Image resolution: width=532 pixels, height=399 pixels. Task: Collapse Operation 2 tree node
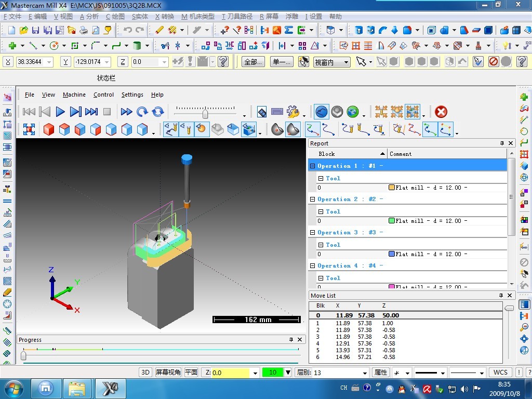[312, 199]
